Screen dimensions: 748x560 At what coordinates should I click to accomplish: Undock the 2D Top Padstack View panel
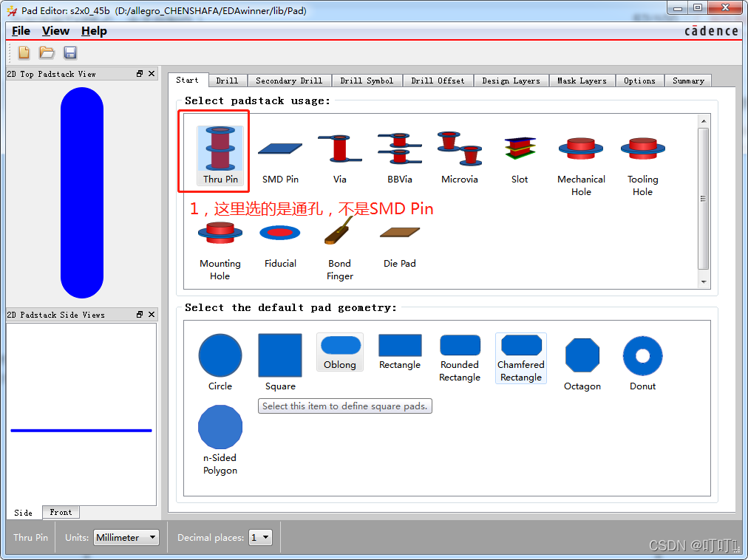[x=139, y=73]
